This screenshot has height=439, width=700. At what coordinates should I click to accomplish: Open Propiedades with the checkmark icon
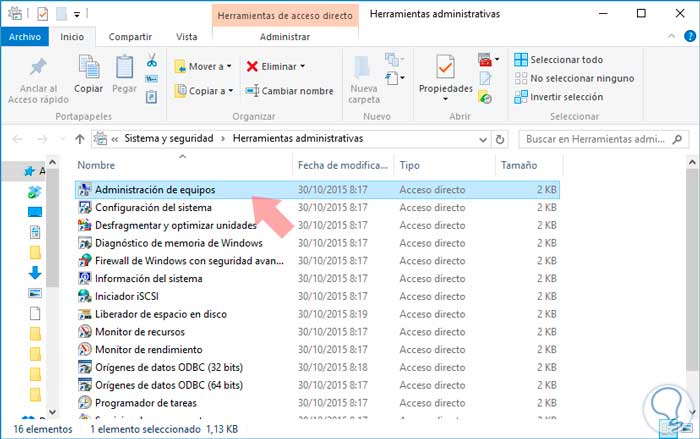coord(446,67)
